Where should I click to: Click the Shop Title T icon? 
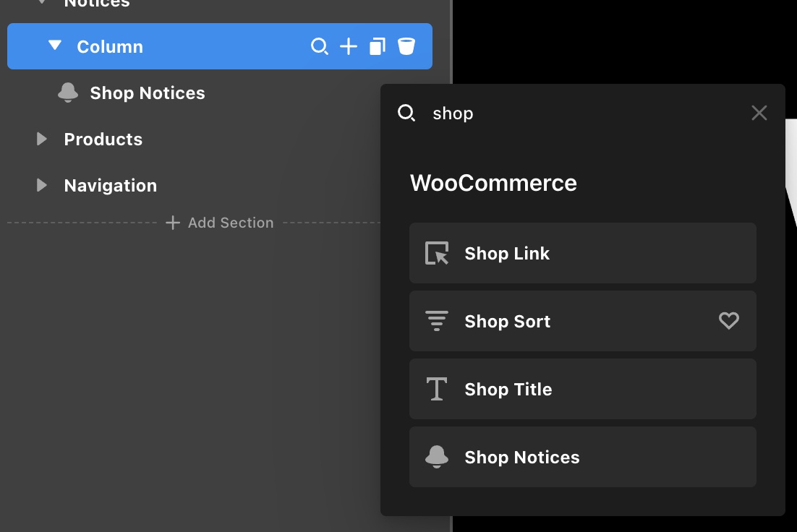click(x=437, y=389)
